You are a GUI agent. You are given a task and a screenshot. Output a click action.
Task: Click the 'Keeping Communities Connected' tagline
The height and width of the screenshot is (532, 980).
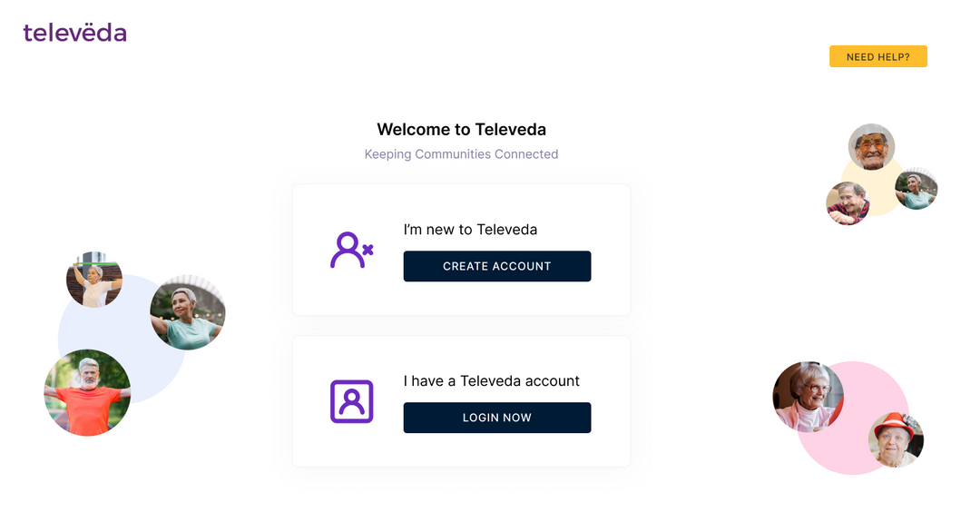(461, 153)
